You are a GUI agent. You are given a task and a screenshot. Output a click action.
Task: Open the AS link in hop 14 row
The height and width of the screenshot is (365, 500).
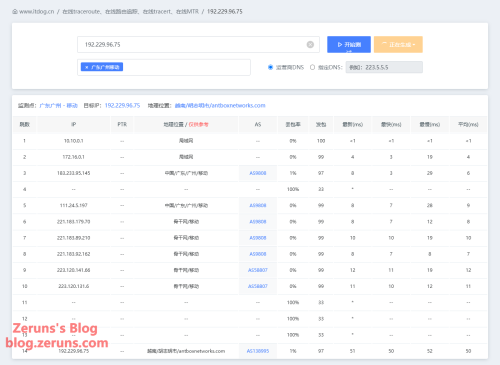coord(258,351)
